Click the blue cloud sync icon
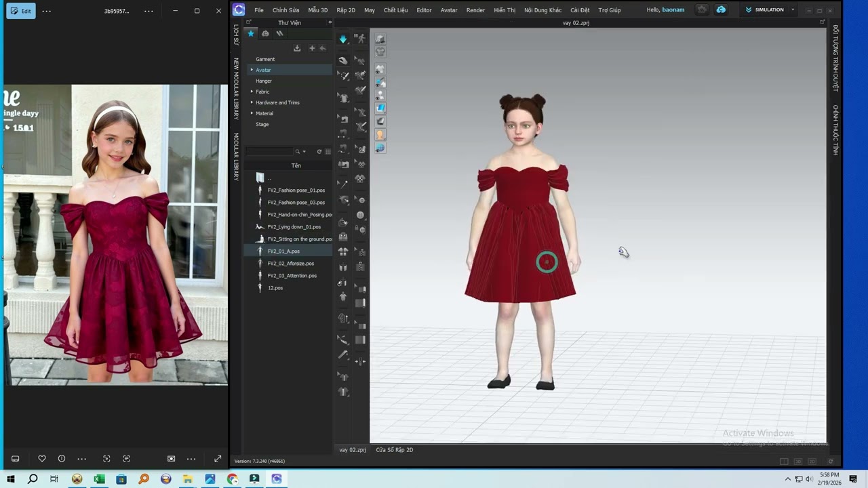This screenshot has width=868, height=488. click(721, 10)
